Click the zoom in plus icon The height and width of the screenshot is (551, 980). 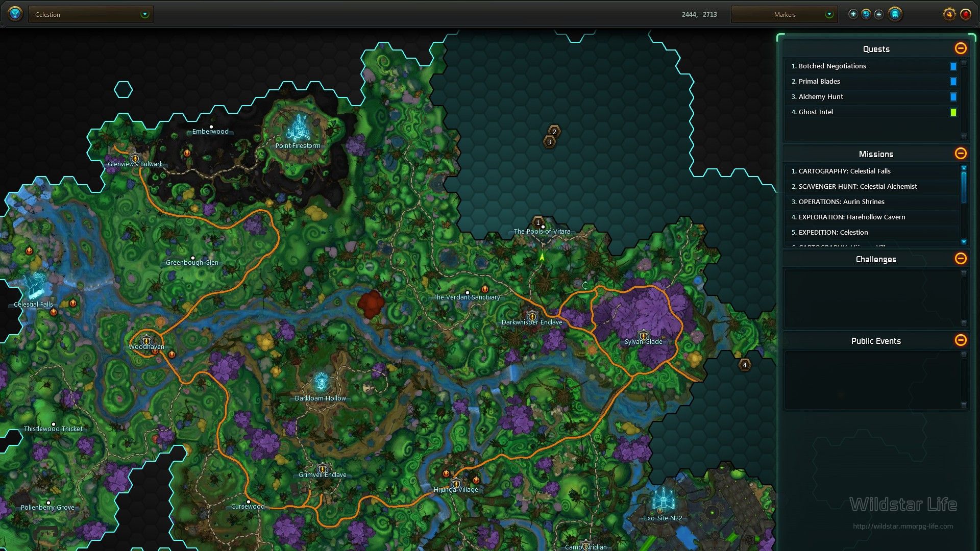[853, 14]
